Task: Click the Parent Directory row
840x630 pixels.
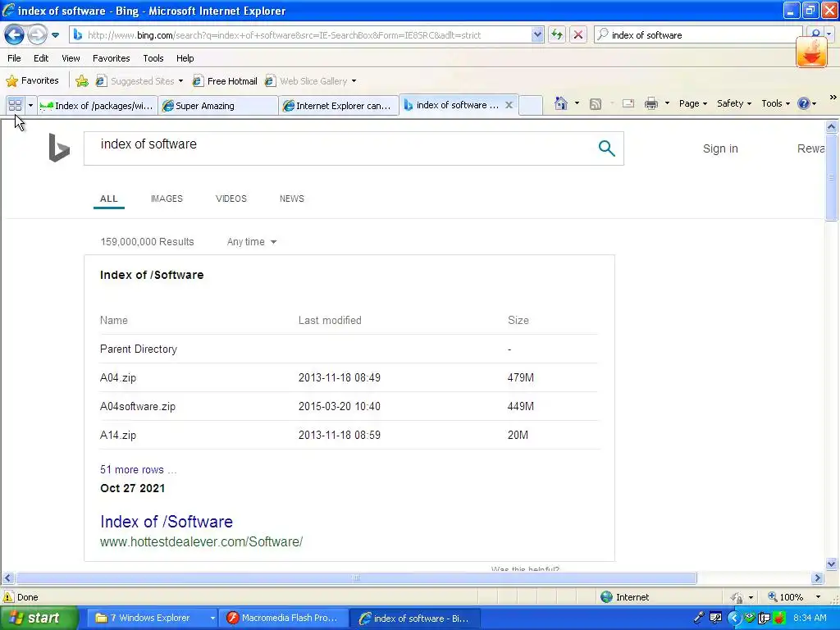Action: pyautogui.click(x=349, y=349)
